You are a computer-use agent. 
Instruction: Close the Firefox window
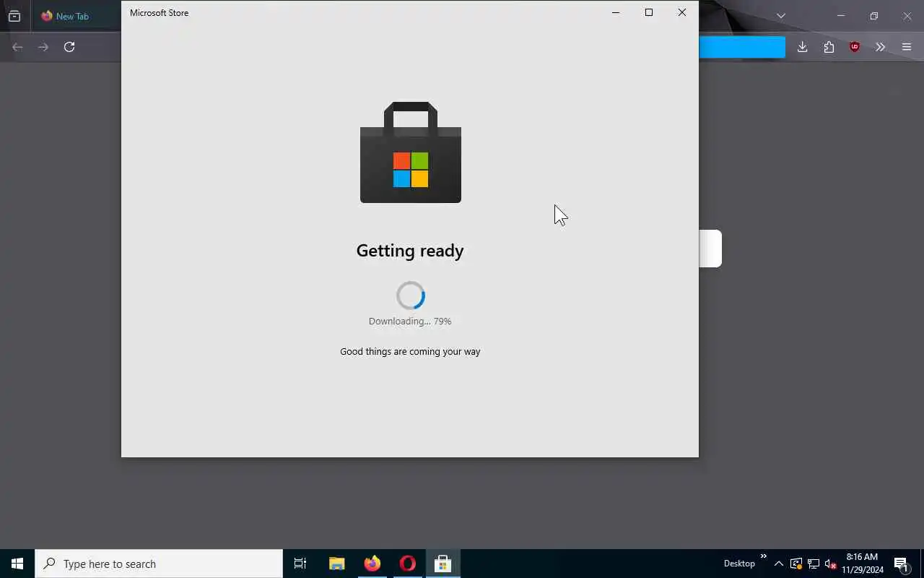coord(907,16)
